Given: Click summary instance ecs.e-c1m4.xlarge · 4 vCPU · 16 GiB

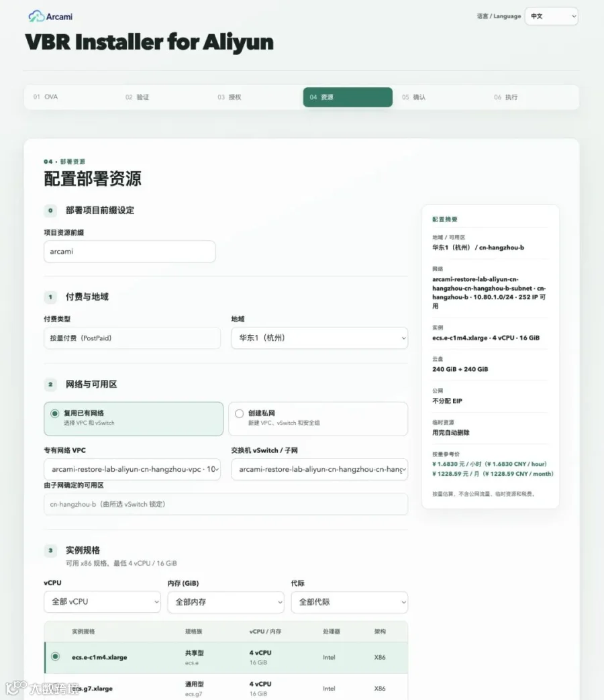Looking at the screenshot, I should point(486,338).
